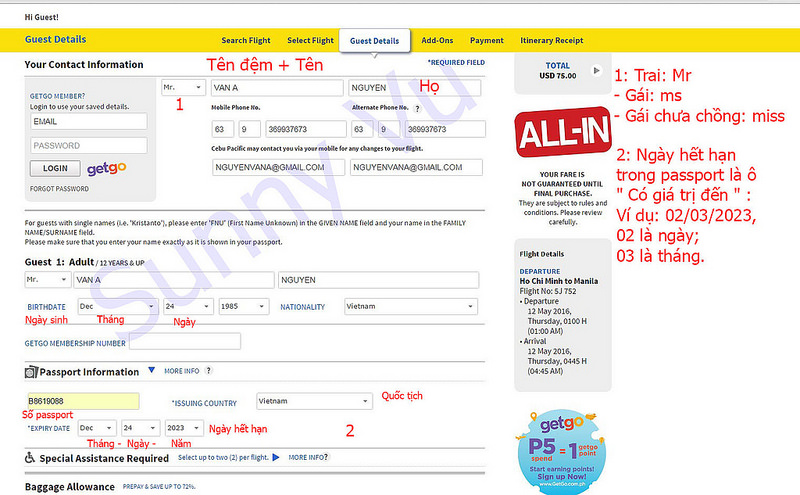
Task: Click Flight No: 5J 752 text
Action: point(547,291)
